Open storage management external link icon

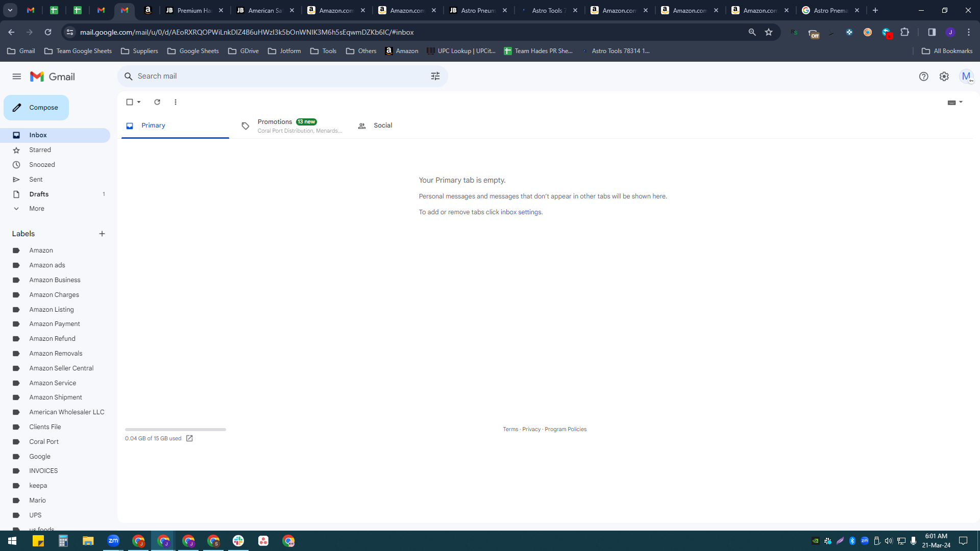click(x=189, y=439)
